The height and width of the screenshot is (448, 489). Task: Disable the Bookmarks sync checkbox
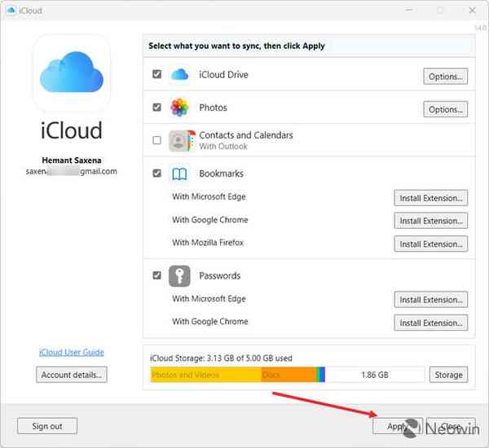(x=156, y=173)
